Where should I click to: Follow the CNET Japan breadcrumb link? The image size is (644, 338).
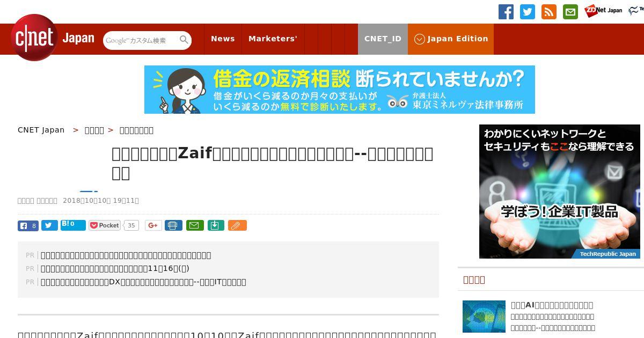coord(41,130)
